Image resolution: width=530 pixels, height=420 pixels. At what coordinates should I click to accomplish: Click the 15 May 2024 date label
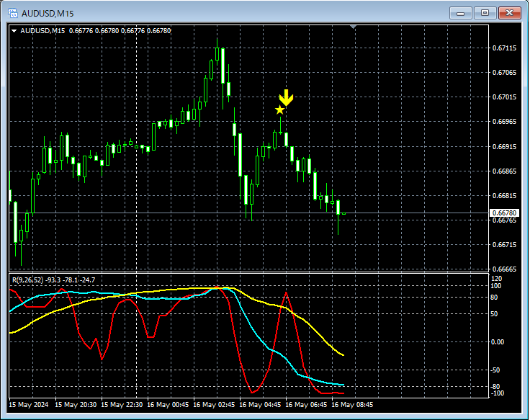28,404
